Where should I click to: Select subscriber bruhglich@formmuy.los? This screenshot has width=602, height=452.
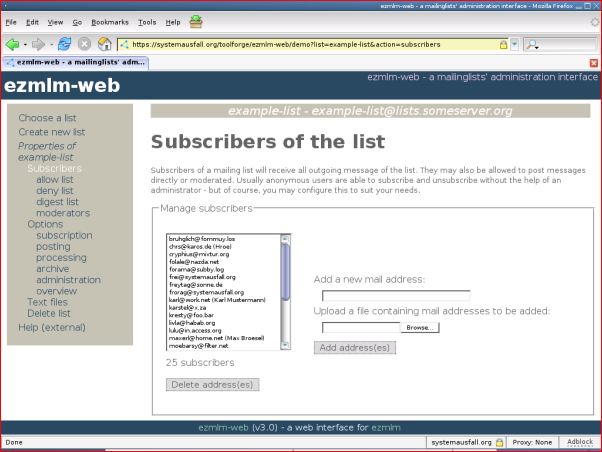(224, 239)
